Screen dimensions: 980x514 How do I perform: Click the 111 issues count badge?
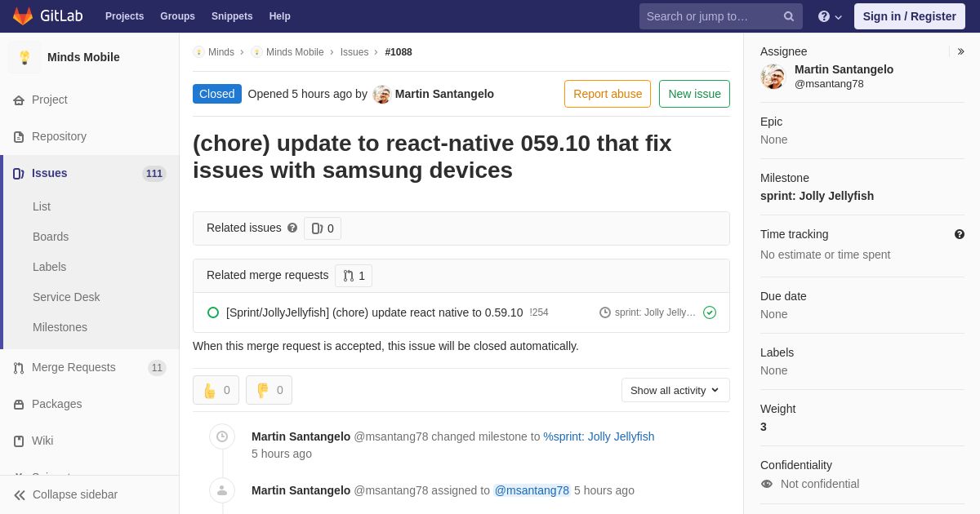[x=154, y=174]
